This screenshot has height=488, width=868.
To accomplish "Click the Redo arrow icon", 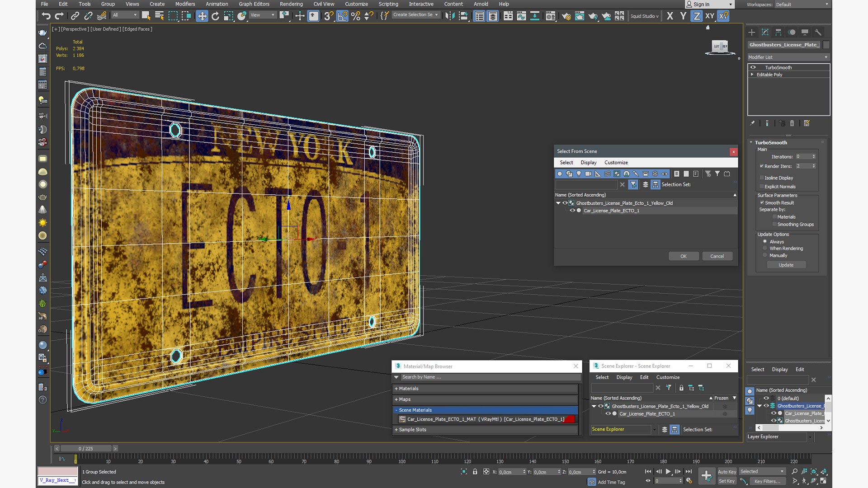I will (59, 16).
